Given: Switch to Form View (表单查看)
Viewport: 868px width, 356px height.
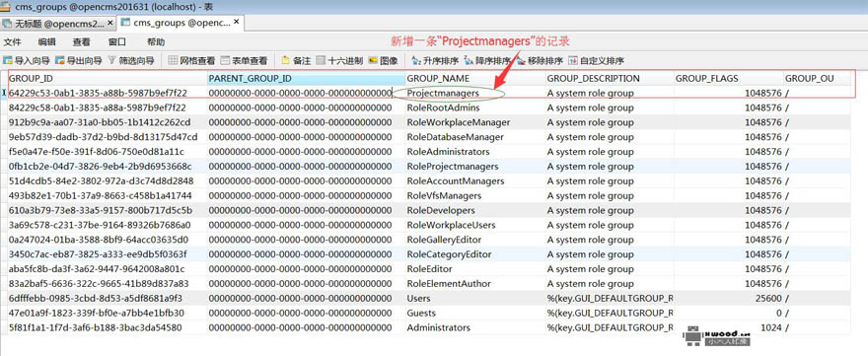Looking at the screenshot, I should [244, 61].
